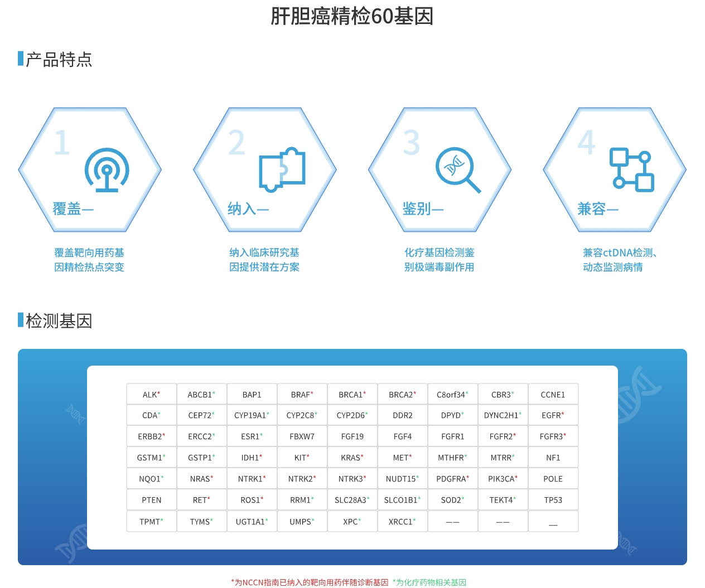Select the EGFR gene cell

point(553,415)
